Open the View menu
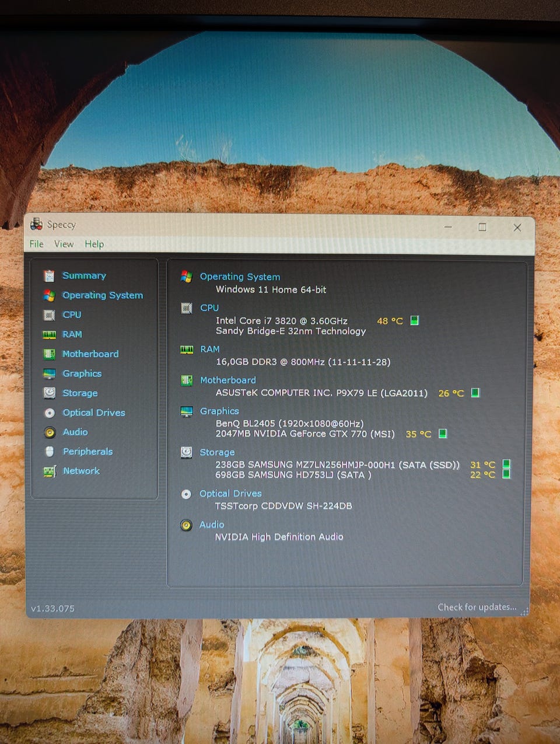Screen dimensions: 560x744 [x=64, y=244]
